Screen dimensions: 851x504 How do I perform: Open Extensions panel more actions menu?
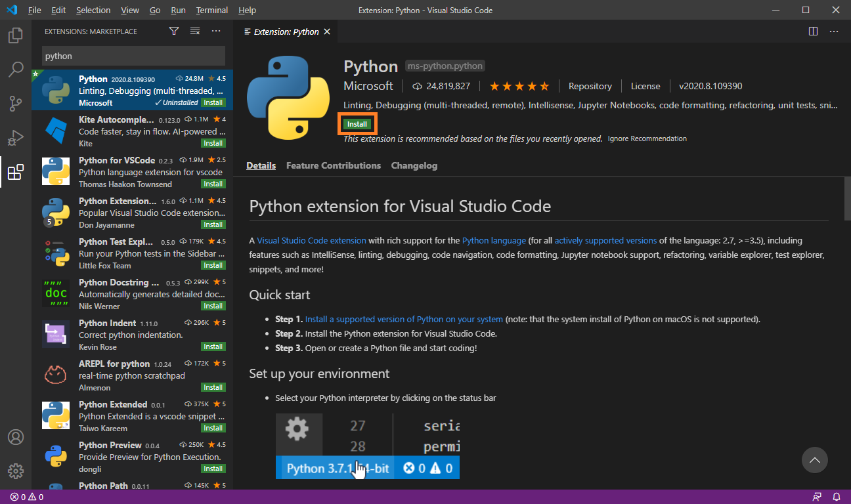coord(216,31)
